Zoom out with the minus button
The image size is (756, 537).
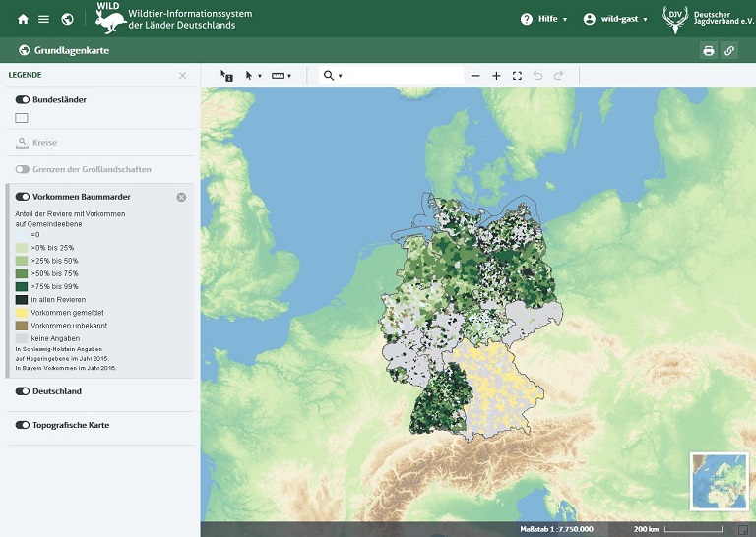click(475, 76)
